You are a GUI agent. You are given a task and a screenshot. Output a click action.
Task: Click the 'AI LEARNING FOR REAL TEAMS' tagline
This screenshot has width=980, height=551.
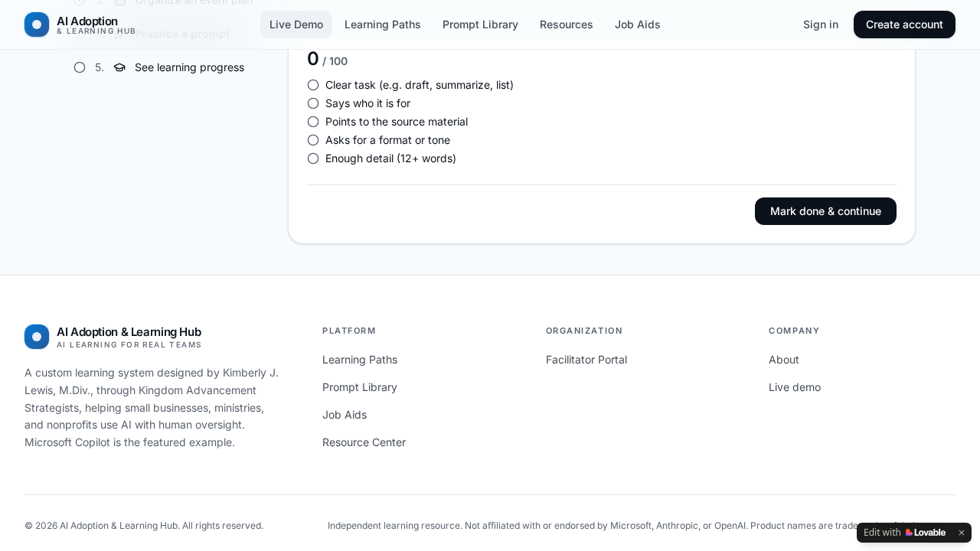point(129,345)
